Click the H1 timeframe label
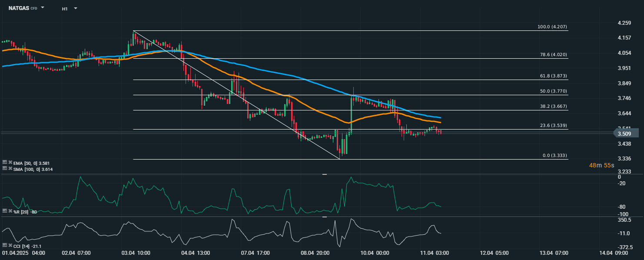The width and height of the screenshot is (644, 260). click(65, 9)
